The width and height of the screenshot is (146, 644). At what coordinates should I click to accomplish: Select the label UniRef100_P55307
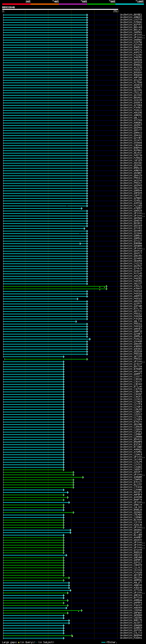131,183
